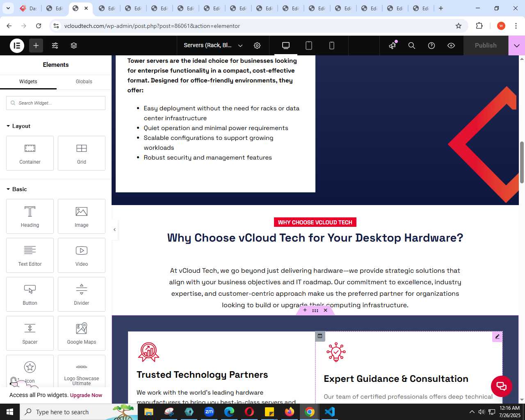Viewport: 525px width, 420px height.
Task: Select the Expert Guidance & Consultation heading
Action: (x=396, y=379)
